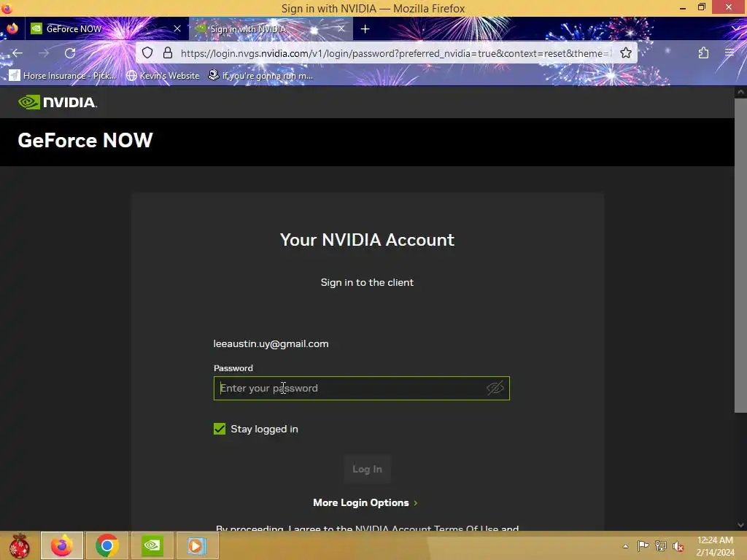747x560 pixels.
Task: Bookmark this page with the star icon
Action: tap(626, 52)
